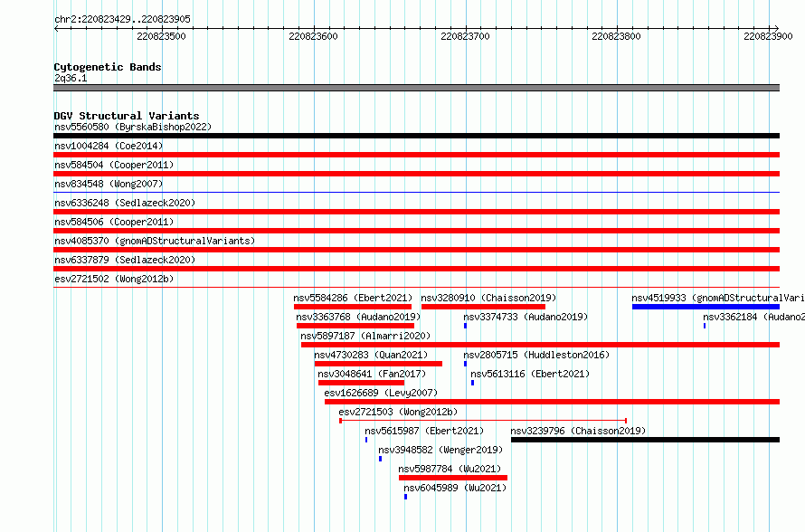Select the blue nsv4519933 variant bar
805x532 pixels.
click(x=706, y=307)
